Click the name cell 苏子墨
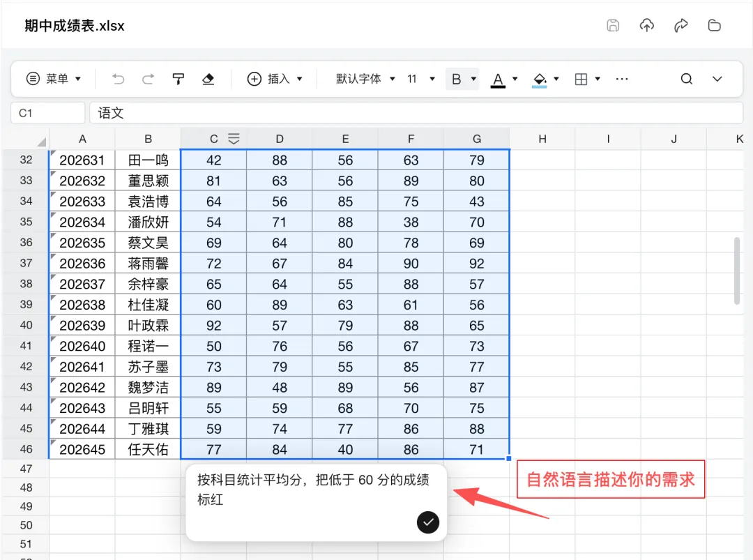753x560 pixels. 148,366
